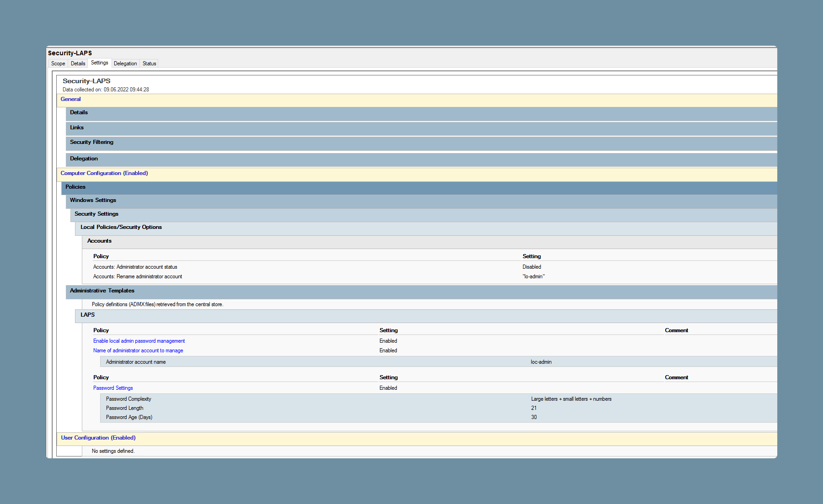The width and height of the screenshot is (823, 504).
Task: Click the password length value 21
Action: (534, 408)
